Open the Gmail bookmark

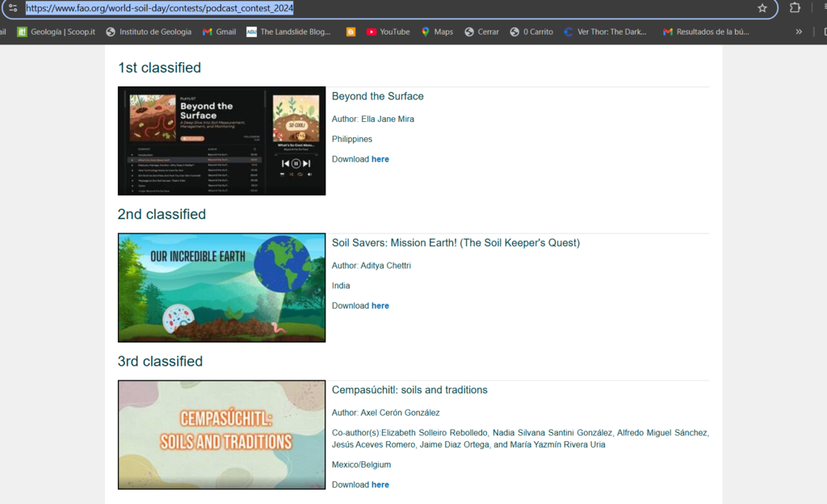click(220, 31)
